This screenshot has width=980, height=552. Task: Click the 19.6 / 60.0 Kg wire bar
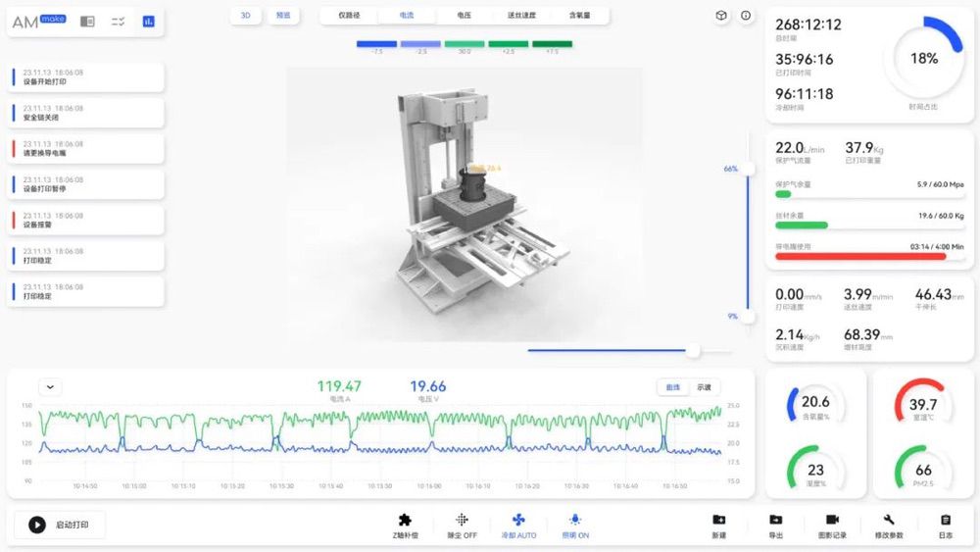(x=869, y=226)
